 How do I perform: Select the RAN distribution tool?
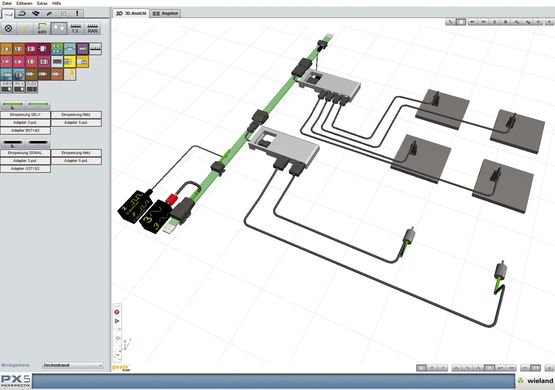pyautogui.click(x=92, y=28)
